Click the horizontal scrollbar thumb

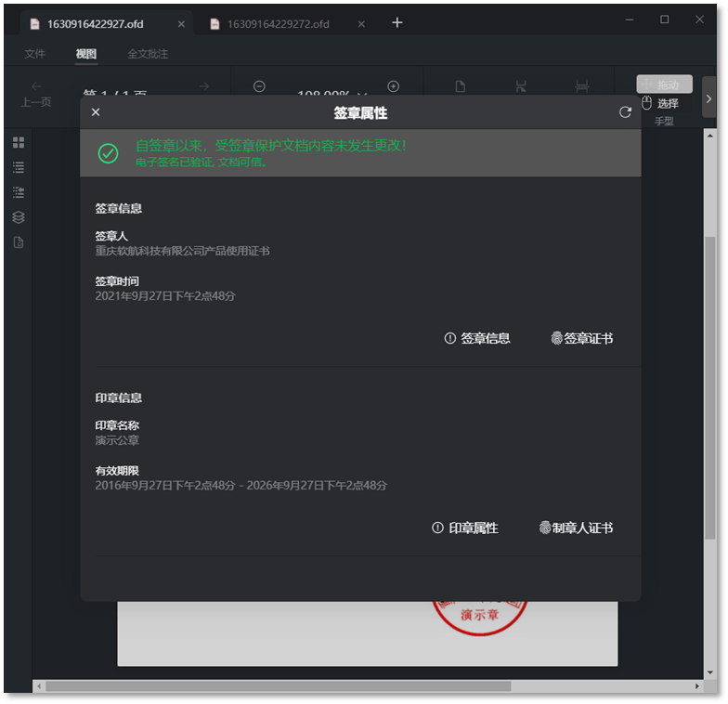point(279,685)
